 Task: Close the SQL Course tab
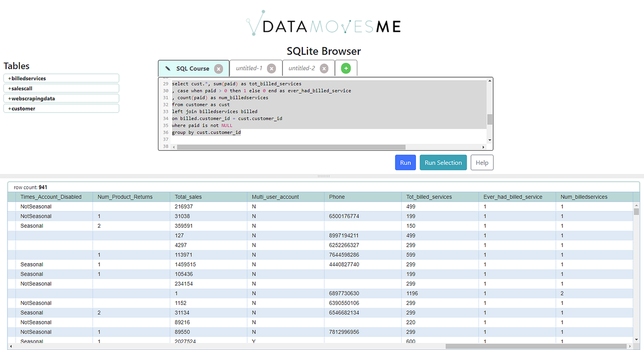pos(219,68)
